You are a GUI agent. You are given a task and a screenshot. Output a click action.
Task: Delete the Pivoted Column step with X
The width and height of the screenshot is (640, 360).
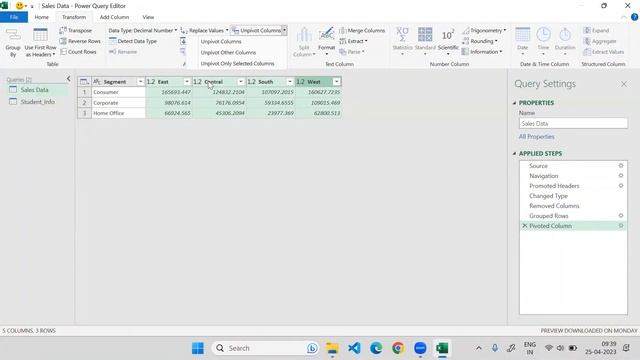click(x=524, y=226)
